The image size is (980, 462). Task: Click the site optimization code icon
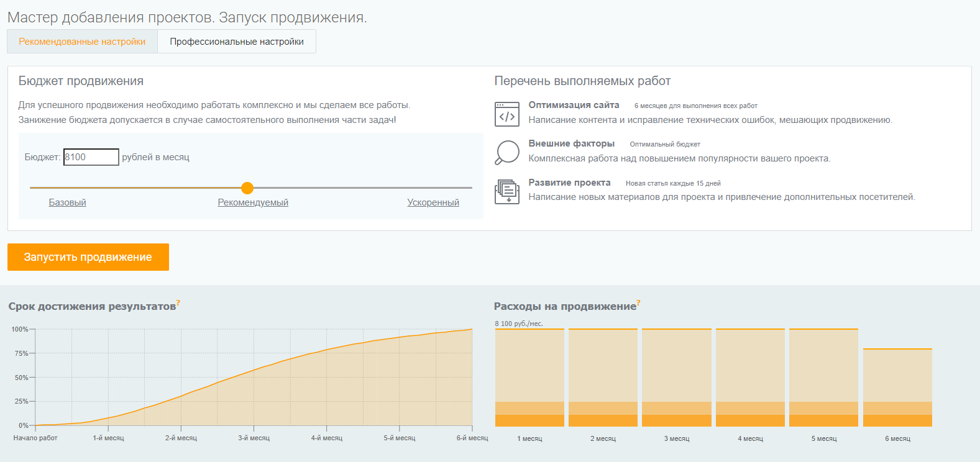pyautogui.click(x=507, y=114)
